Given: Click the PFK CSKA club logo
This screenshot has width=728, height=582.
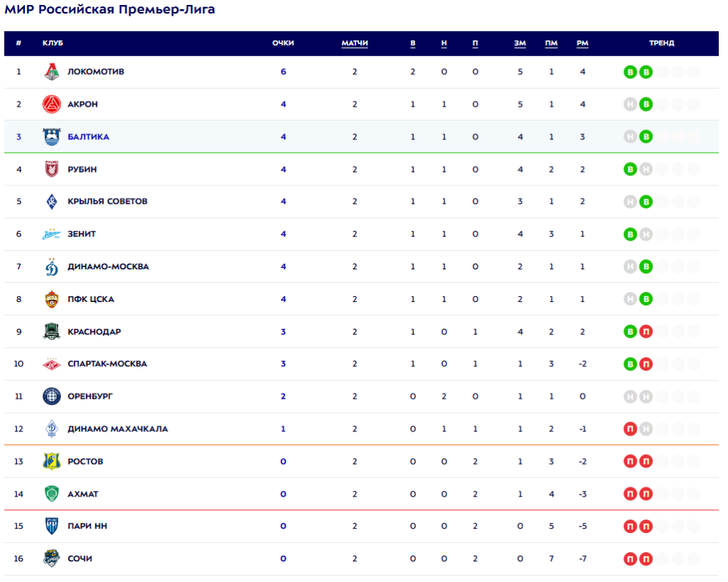Looking at the screenshot, I should (51, 299).
